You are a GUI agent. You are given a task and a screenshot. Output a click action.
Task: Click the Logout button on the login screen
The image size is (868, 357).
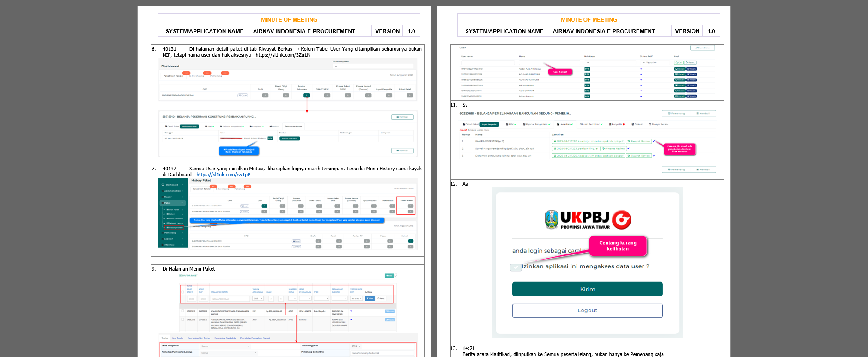pyautogui.click(x=587, y=310)
